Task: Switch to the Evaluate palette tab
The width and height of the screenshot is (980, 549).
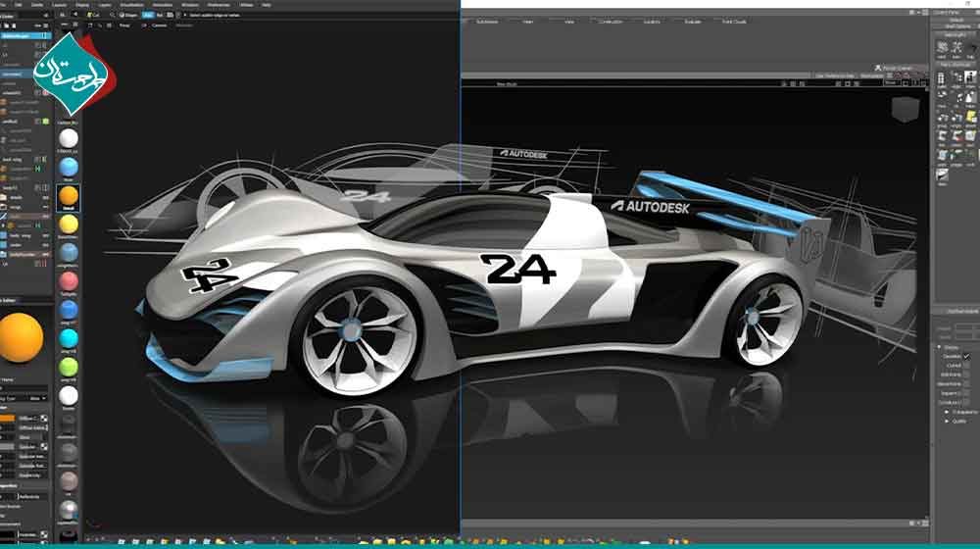Action: 693,22
